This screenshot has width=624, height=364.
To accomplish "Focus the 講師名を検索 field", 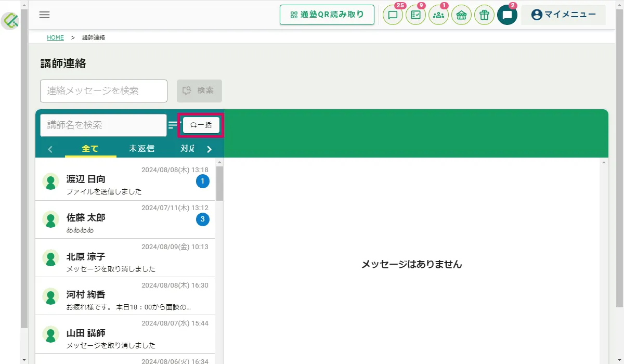I will pos(103,125).
